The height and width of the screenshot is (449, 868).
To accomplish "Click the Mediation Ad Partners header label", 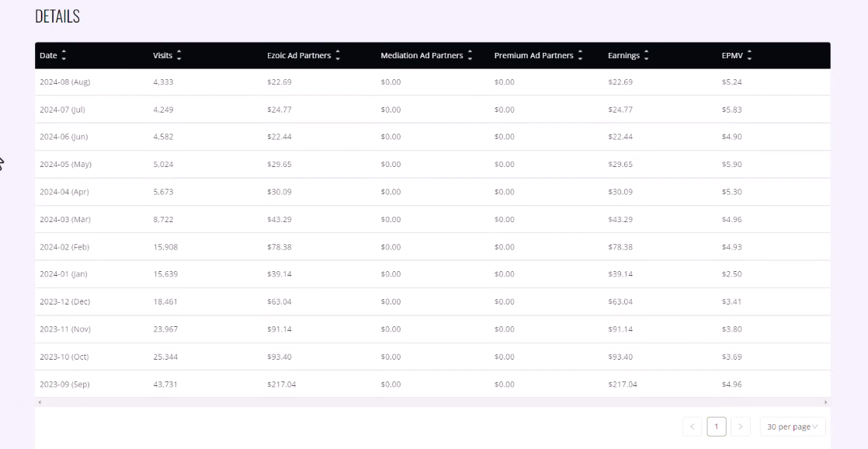I will point(422,55).
